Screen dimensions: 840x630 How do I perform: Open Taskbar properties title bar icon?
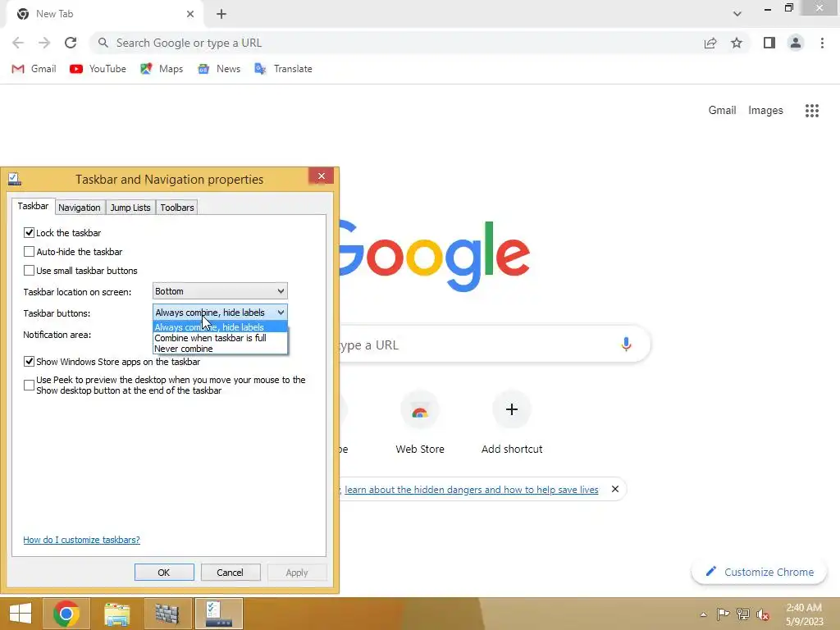15,179
